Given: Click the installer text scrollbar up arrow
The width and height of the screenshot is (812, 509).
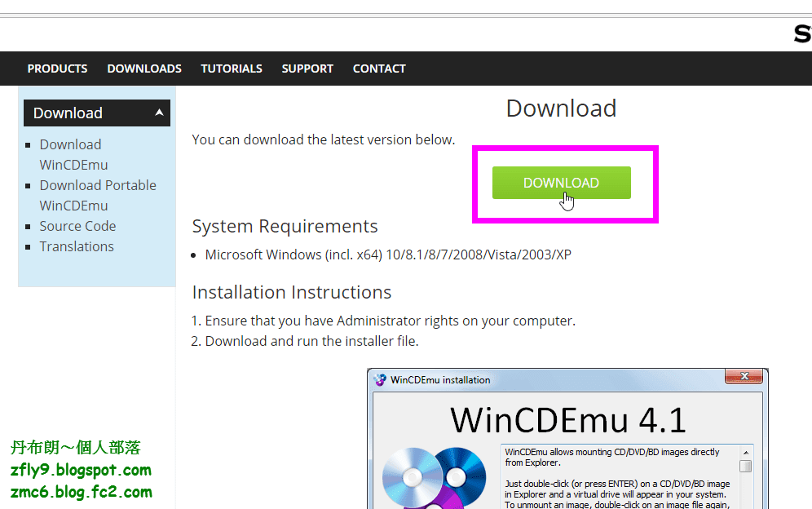Looking at the screenshot, I should click(746, 453).
